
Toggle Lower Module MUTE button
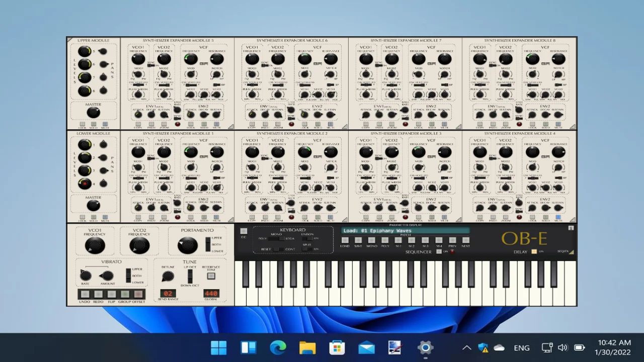pyautogui.click(x=105, y=217)
